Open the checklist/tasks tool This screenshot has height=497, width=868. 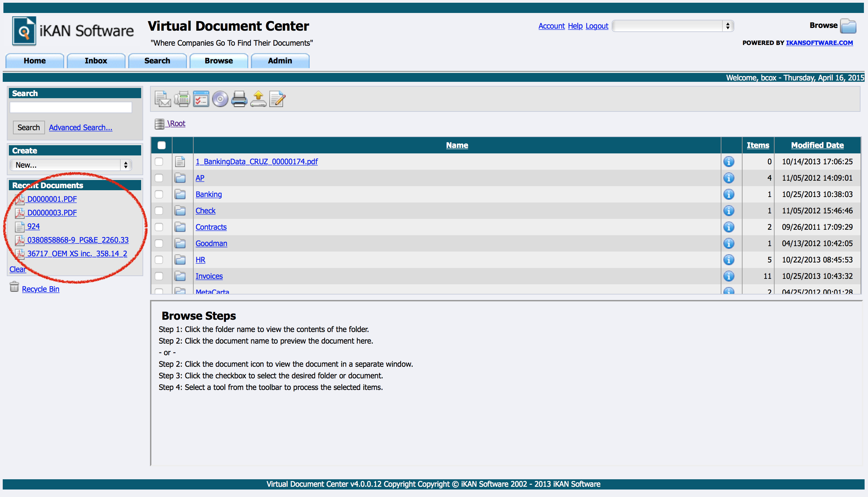coord(201,99)
